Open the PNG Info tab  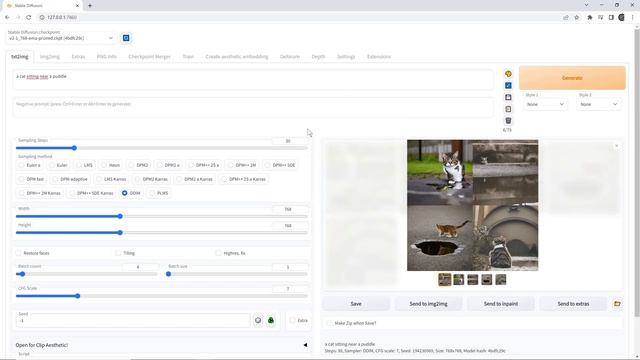pos(107,56)
